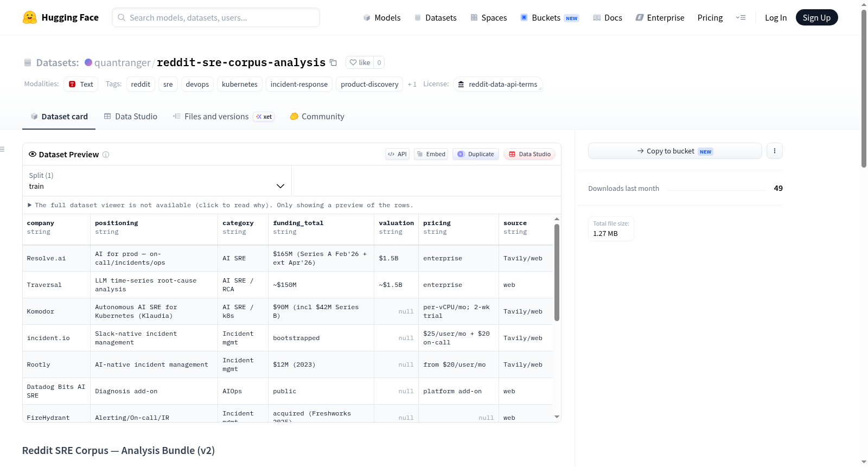Click the Total file size 1.27 MB box
868x467 pixels.
click(x=611, y=228)
